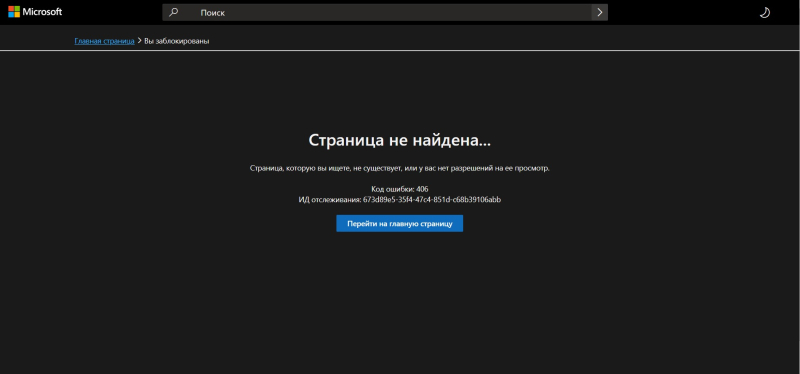Open the Главная страница breadcrumb link
This screenshot has height=374, width=800.
click(x=105, y=41)
